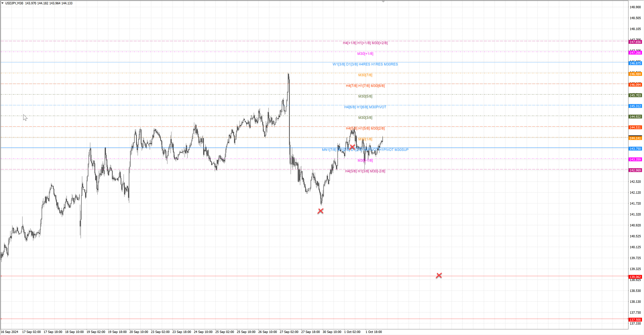Click the M30[5/8] level text

[x=365, y=96]
